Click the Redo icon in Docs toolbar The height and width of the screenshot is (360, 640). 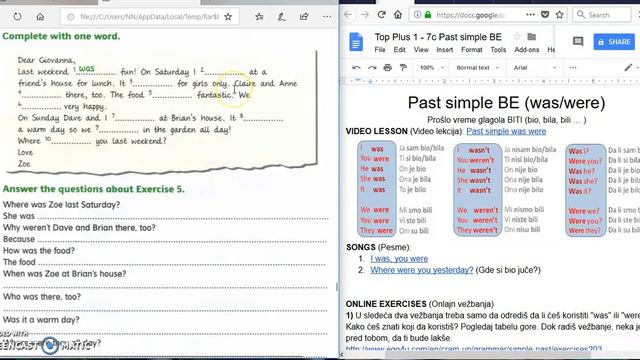pyautogui.click(x=372, y=68)
